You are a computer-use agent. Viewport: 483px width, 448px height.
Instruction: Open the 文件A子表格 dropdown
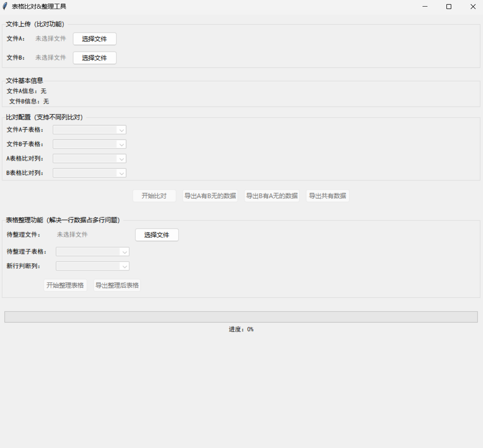click(90, 130)
